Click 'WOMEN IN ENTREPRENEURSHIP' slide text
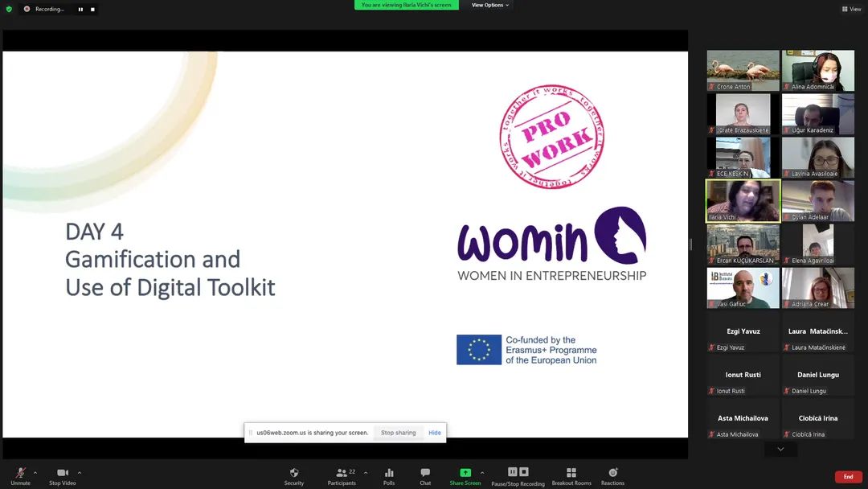Viewport: 868px width, 489px height. (x=552, y=275)
